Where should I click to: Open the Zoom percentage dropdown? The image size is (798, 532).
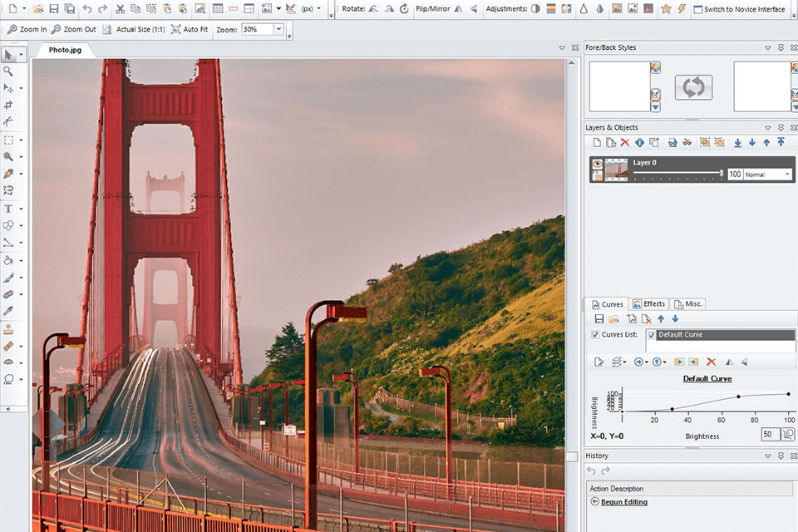click(x=278, y=29)
